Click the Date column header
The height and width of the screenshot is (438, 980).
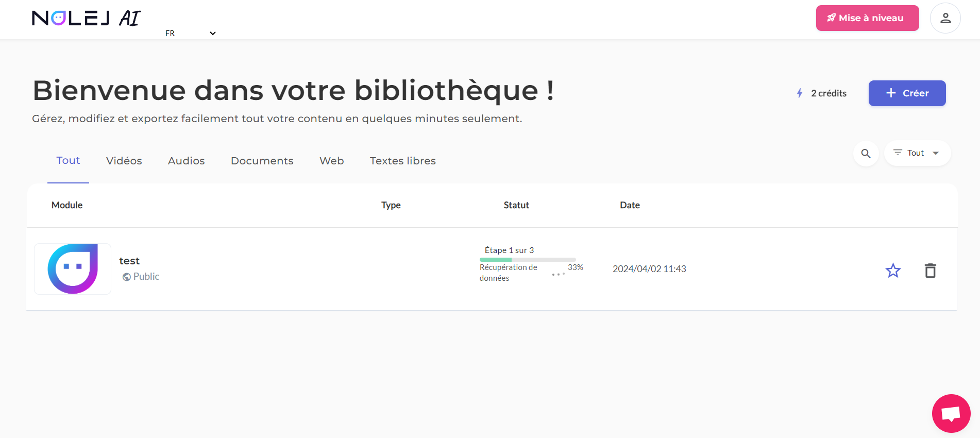point(630,205)
